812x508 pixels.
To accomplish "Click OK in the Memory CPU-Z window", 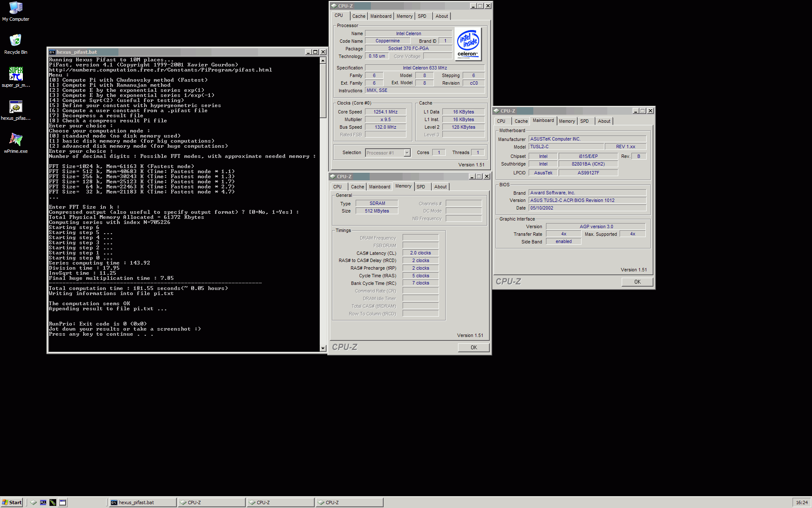I will (x=474, y=348).
